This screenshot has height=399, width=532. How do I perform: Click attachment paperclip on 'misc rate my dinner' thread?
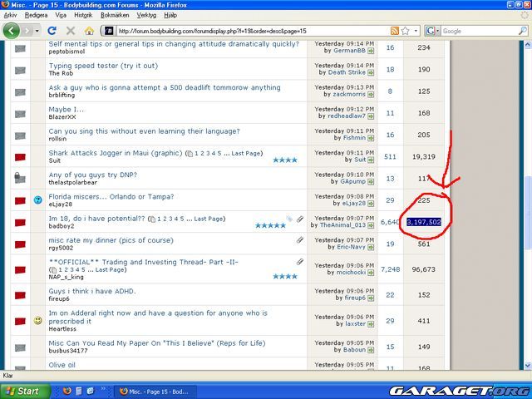click(x=299, y=239)
